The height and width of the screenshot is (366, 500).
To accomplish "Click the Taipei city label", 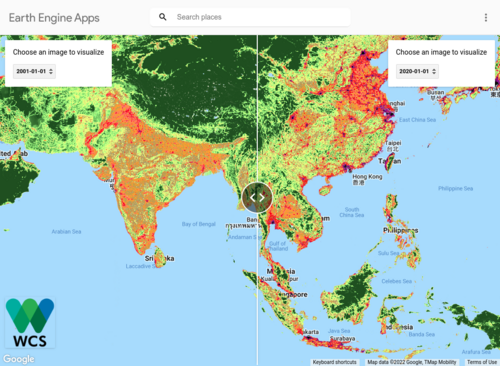I will 393,143.
